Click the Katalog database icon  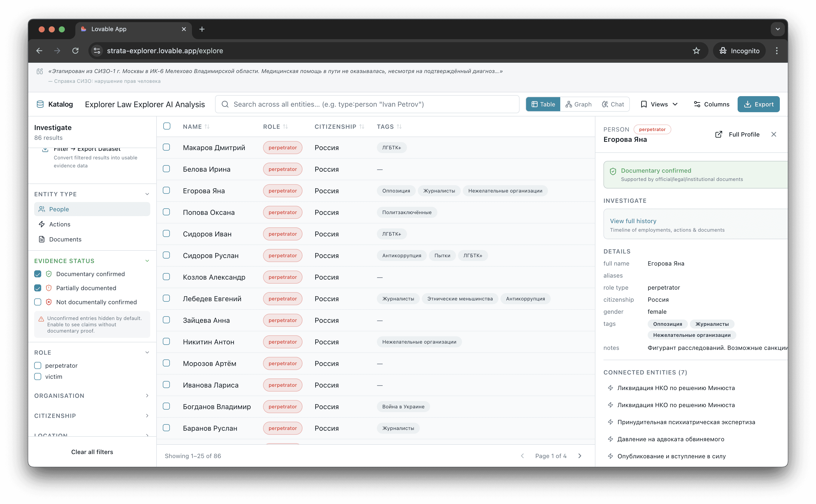point(40,104)
